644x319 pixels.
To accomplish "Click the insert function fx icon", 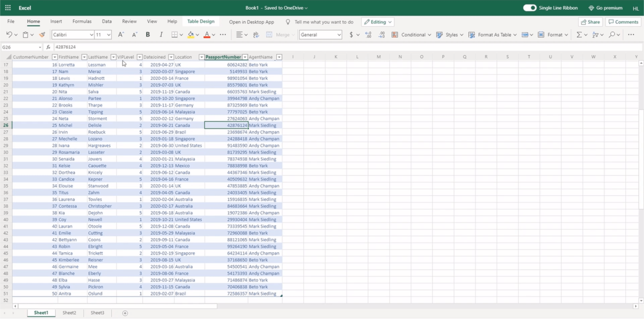I will click(x=48, y=47).
